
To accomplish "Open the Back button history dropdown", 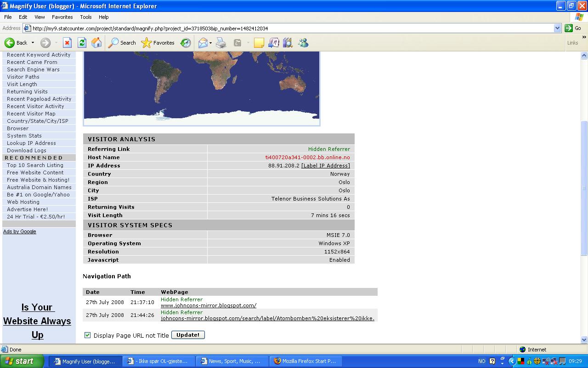I will (33, 43).
